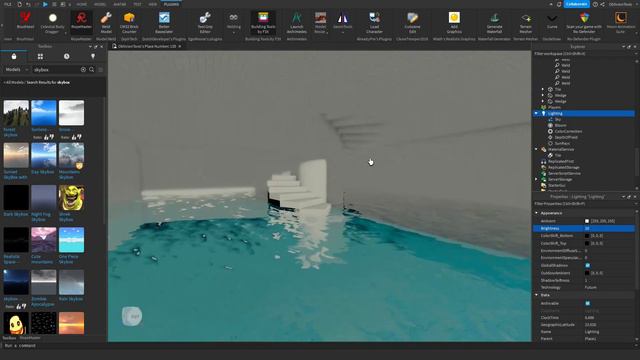Scan game with Ro-Defender
Screen dimensions: 640x360
(584, 22)
